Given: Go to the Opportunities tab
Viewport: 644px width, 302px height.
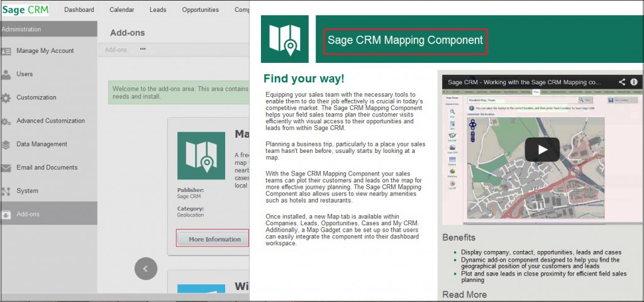Looking at the screenshot, I should [x=201, y=10].
